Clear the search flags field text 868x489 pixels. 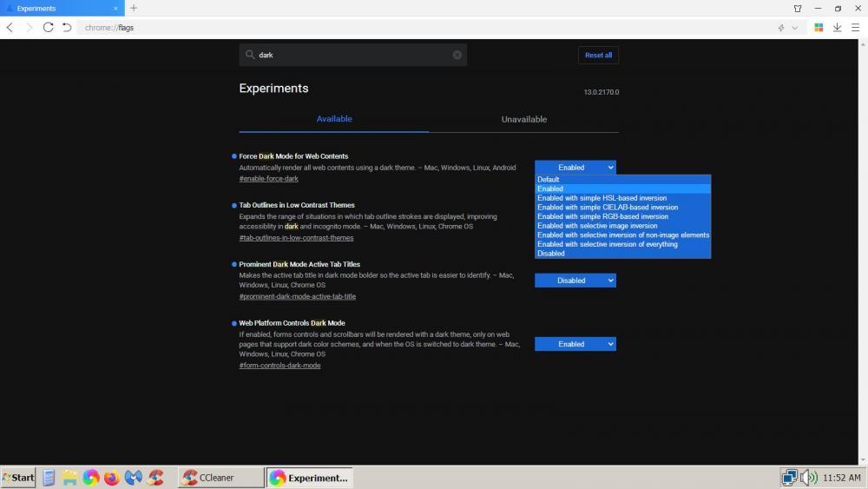[x=457, y=55]
